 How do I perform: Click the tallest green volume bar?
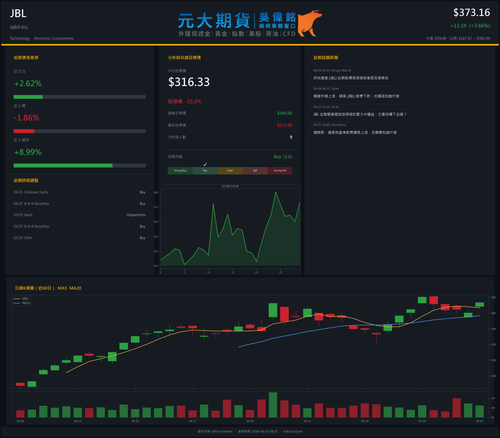pos(273,405)
